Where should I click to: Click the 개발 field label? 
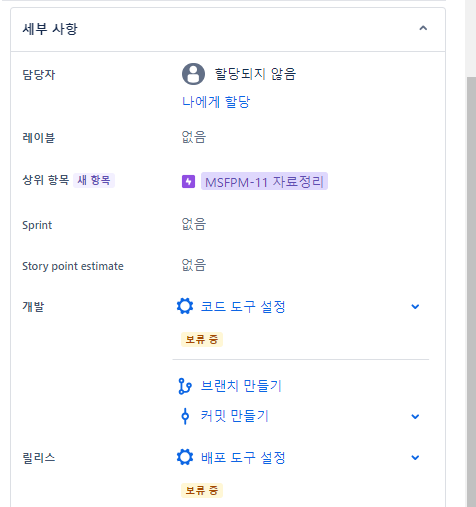coord(33,306)
